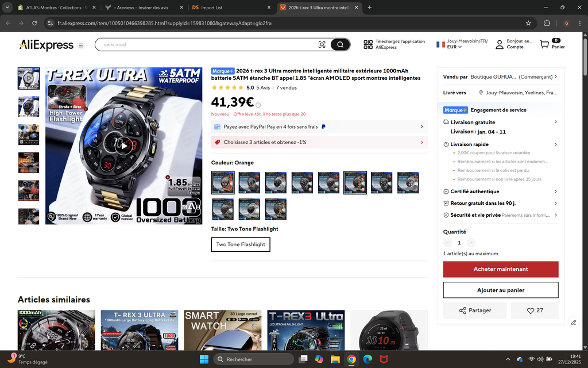
Task: Go back to previous page
Action: pyautogui.click(x=8, y=23)
